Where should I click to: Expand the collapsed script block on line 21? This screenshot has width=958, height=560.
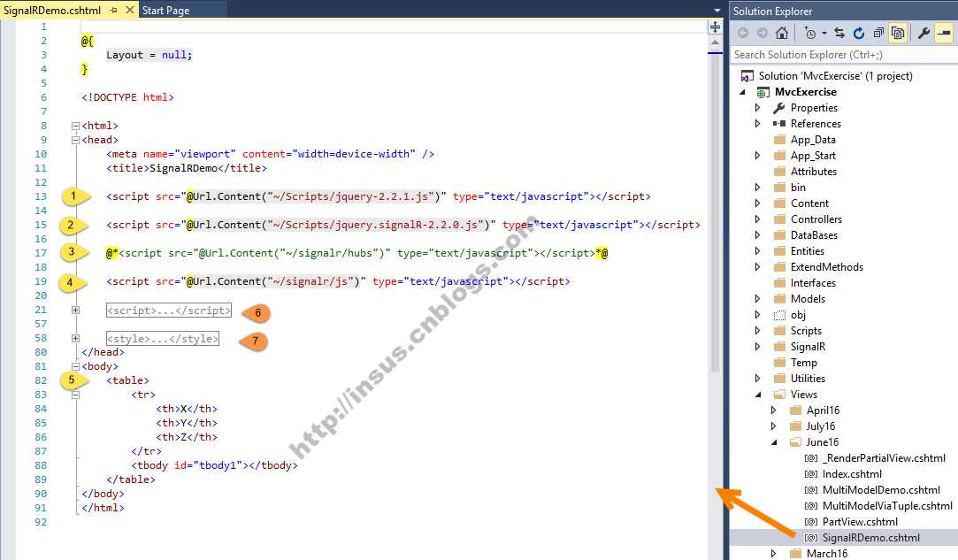pyautogui.click(x=76, y=310)
